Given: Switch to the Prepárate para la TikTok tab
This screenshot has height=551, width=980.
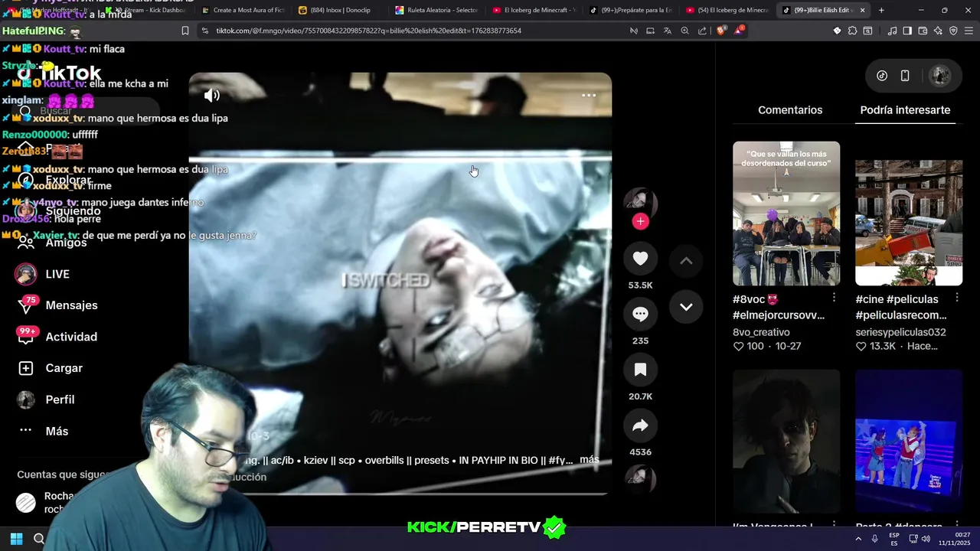Looking at the screenshot, I should click(632, 10).
